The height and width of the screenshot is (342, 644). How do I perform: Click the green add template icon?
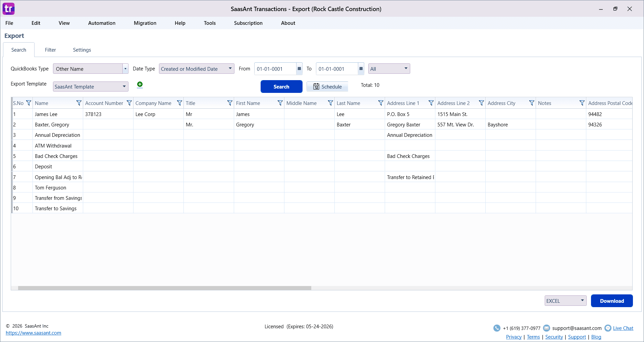140,84
